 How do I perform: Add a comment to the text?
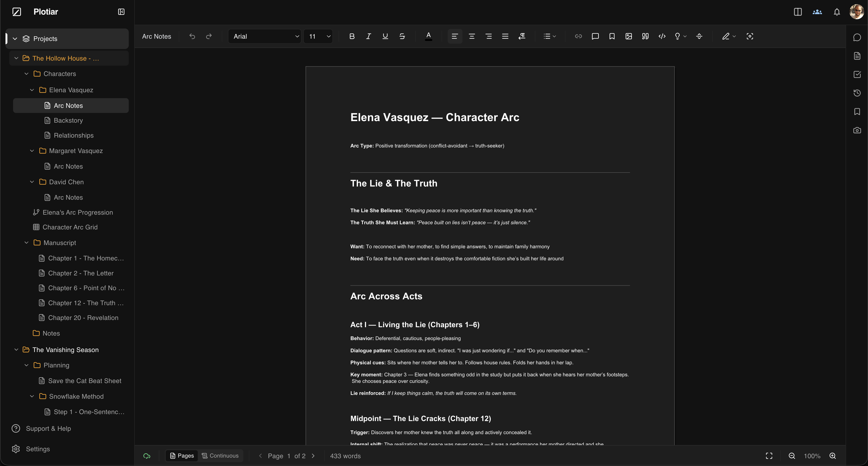click(595, 36)
